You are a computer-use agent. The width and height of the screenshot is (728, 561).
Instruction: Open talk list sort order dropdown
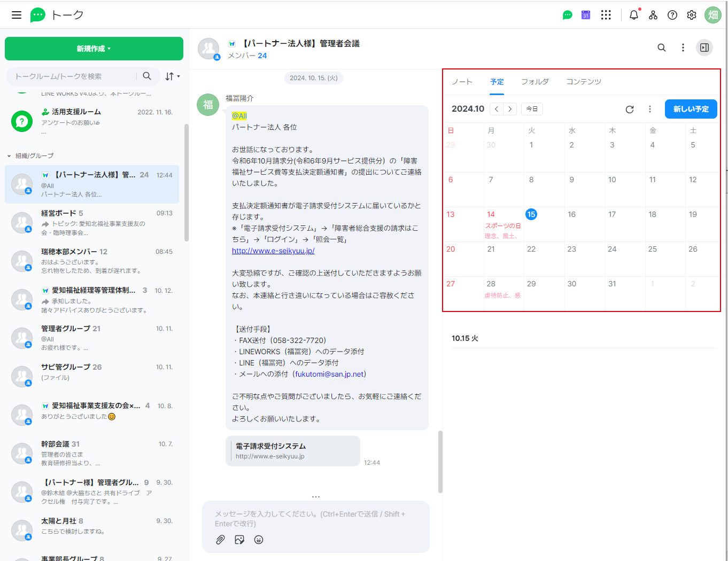(x=172, y=76)
